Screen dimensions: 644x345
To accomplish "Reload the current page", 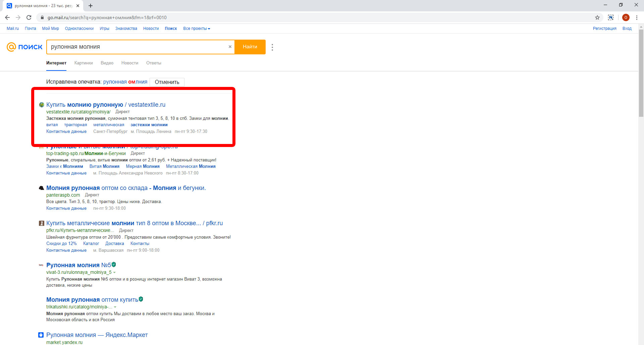I will pos(29,17).
